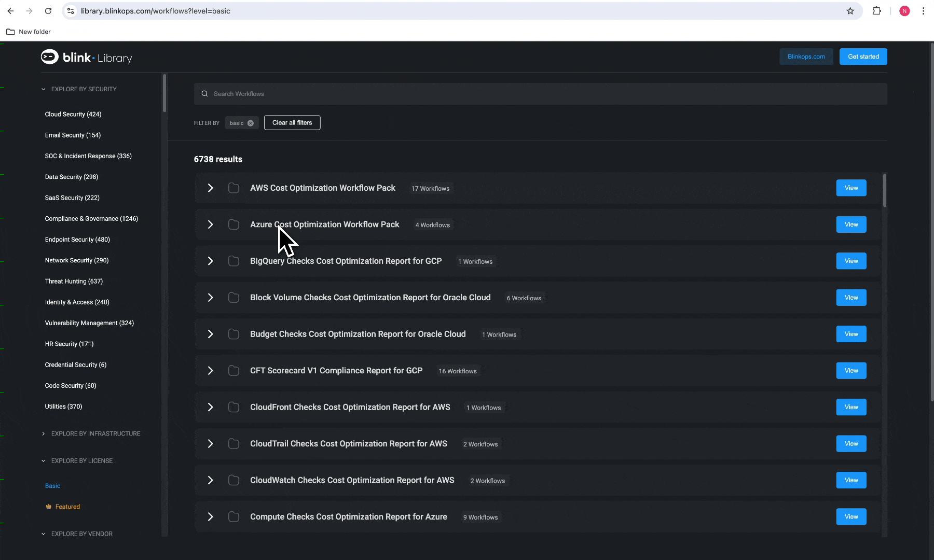934x560 pixels.
Task: Select Cloud Security (424) category
Action: click(73, 114)
